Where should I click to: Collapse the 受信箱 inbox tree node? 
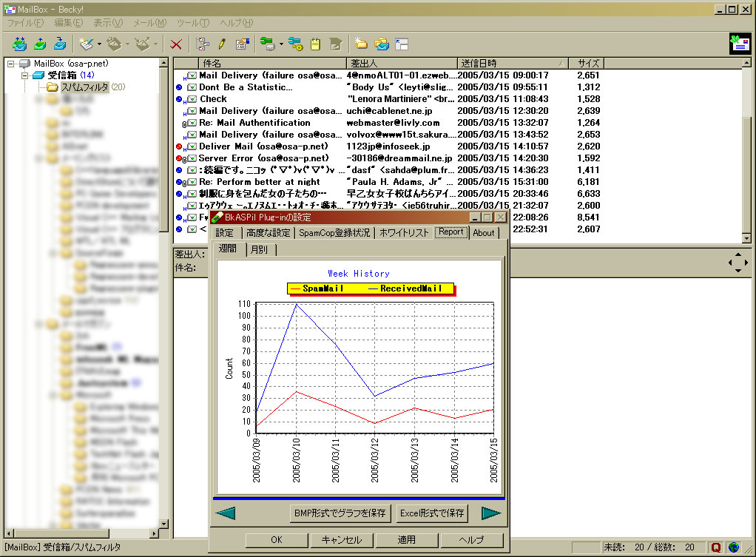click(x=24, y=75)
